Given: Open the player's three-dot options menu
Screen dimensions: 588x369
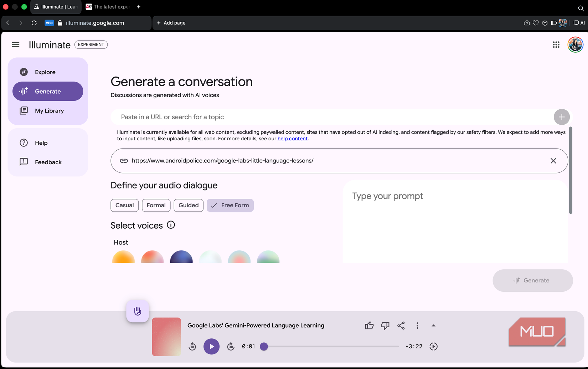Looking at the screenshot, I should click(x=417, y=325).
